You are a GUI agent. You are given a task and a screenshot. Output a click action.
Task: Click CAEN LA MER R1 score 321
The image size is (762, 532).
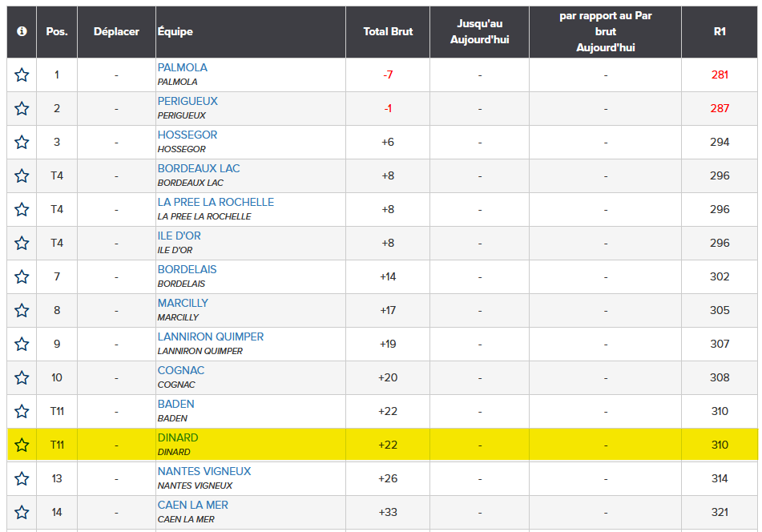click(x=720, y=512)
